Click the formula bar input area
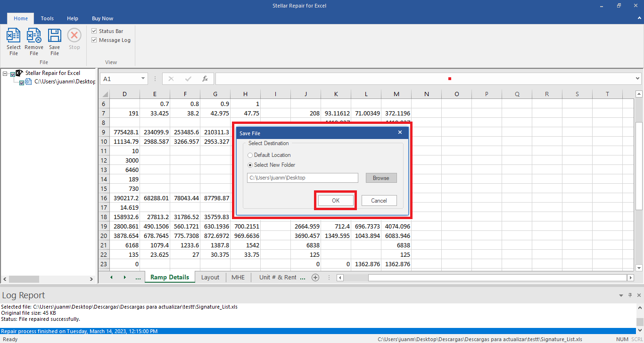 424,79
